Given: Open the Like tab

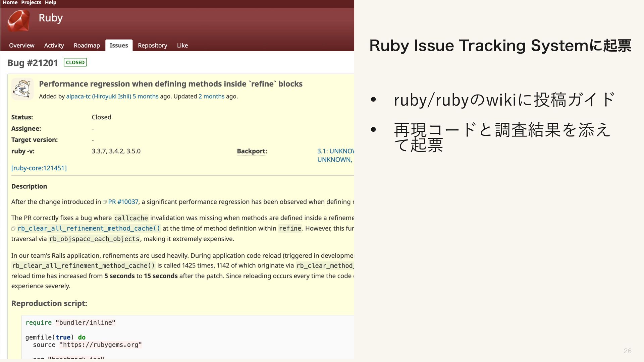Looking at the screenshot, I should (182, 45).
